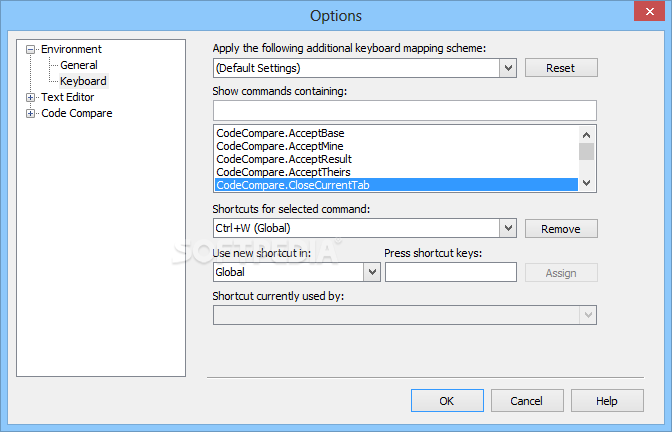Click the Assign button

(x=561, y=273)
